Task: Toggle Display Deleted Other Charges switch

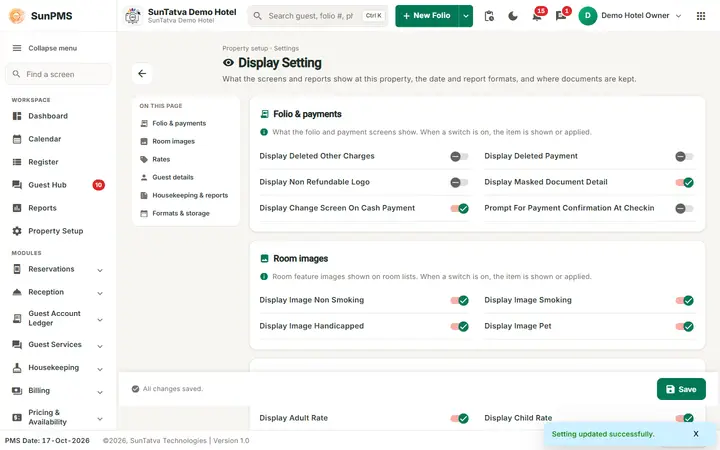Action: coord(459,156)
